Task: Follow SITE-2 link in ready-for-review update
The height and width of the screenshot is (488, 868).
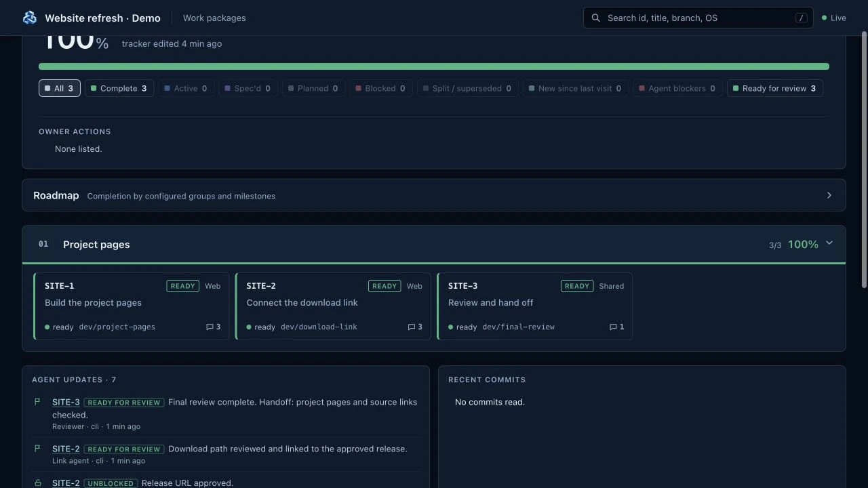Action: coord(66,449)
